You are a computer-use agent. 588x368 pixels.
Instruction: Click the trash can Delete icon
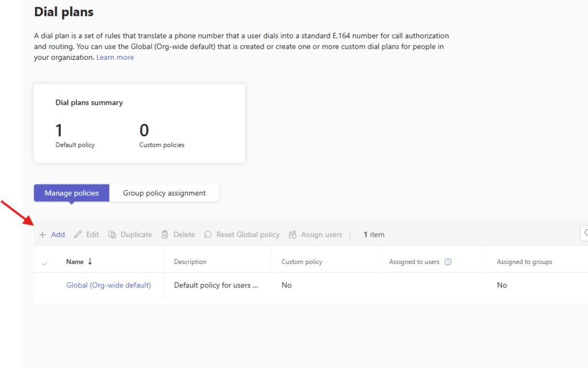[x=165, y=235]
